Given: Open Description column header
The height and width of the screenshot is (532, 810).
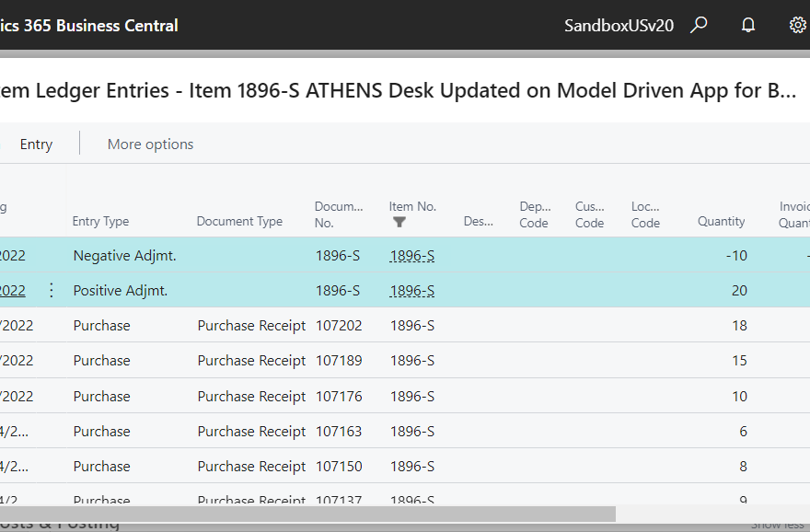Looking at the screenshot, I should 479,221.
